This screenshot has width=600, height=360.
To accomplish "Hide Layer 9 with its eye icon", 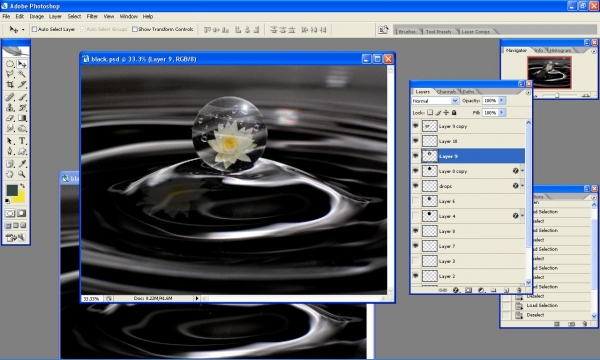I will tap(416, 156).
